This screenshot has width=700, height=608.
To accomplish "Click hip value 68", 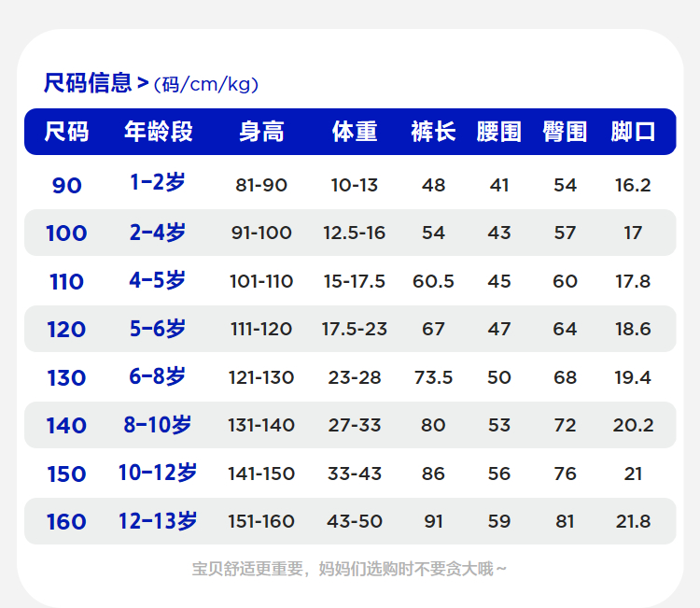I will pos(566,377).
